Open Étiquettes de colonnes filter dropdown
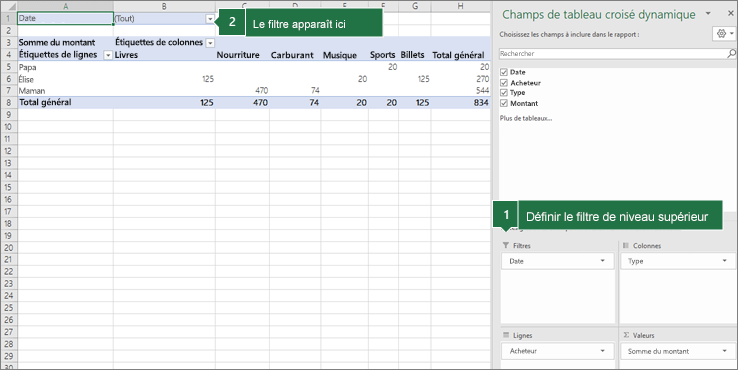This screenshot has width=738, height=370. click(210, 43)
